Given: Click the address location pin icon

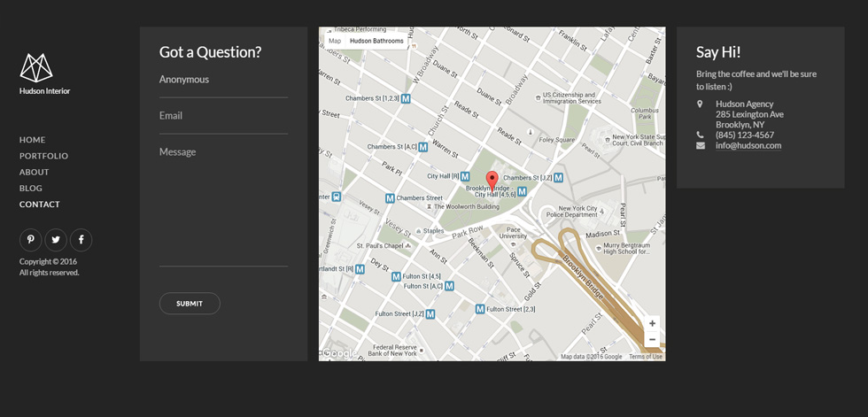Looking at the screenshot, I should [x=700, y=104].
